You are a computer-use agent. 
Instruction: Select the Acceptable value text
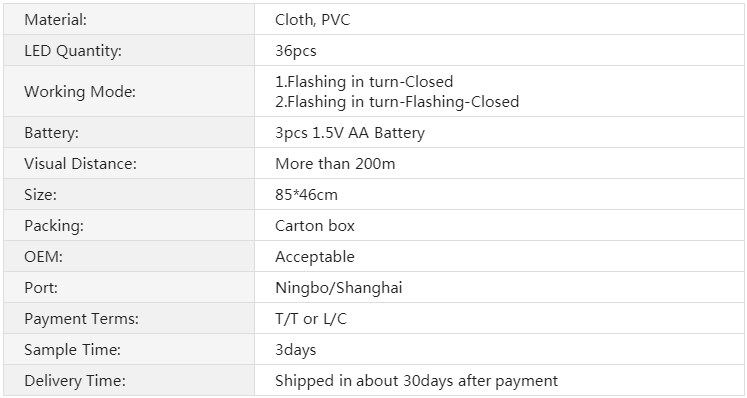coord(315,256)
